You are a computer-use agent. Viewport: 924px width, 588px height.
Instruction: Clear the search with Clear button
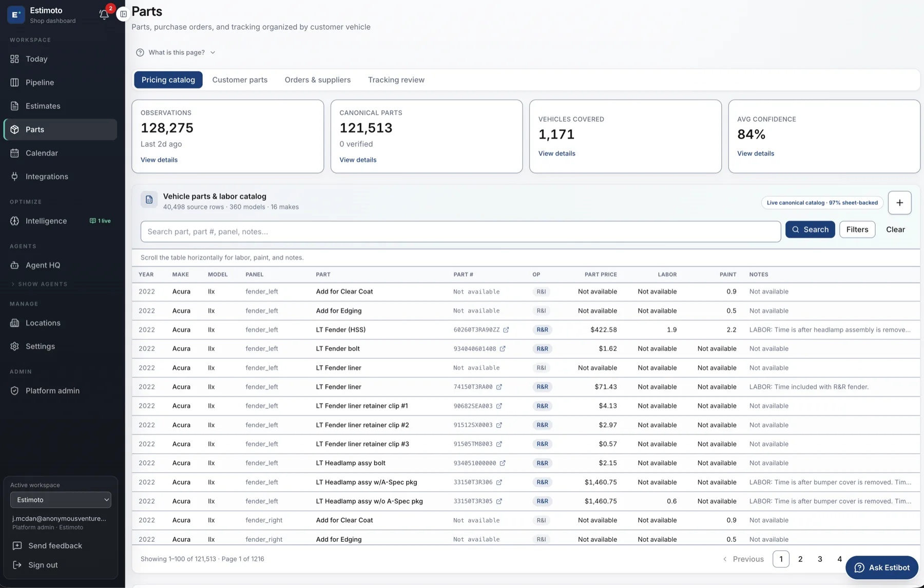click(895, 230)
